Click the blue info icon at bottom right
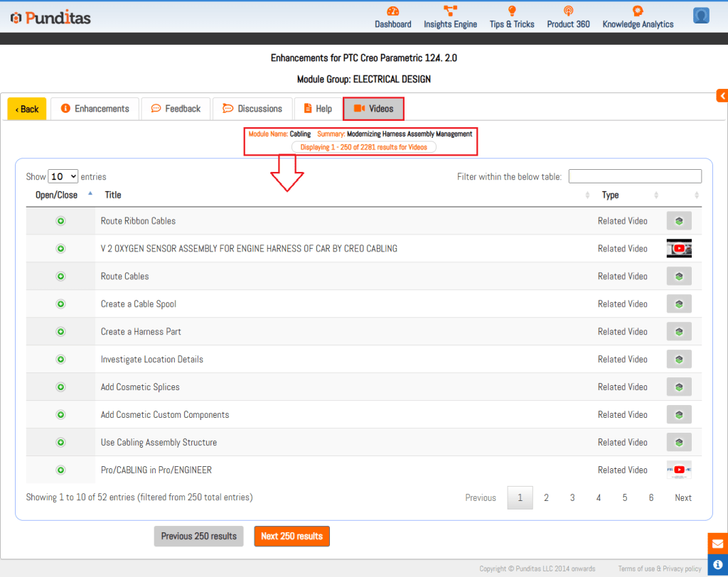Screen dimensions: 728x577 tap(717, 564)
